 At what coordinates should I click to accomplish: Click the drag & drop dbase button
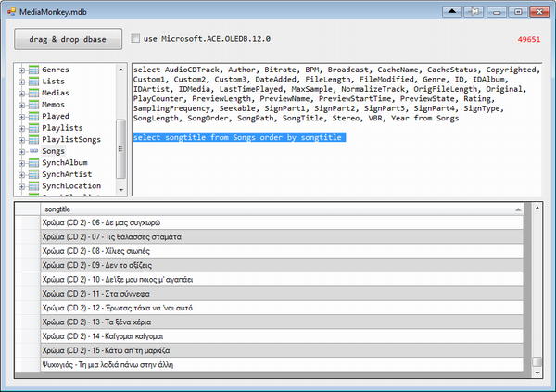pos(68,39)
